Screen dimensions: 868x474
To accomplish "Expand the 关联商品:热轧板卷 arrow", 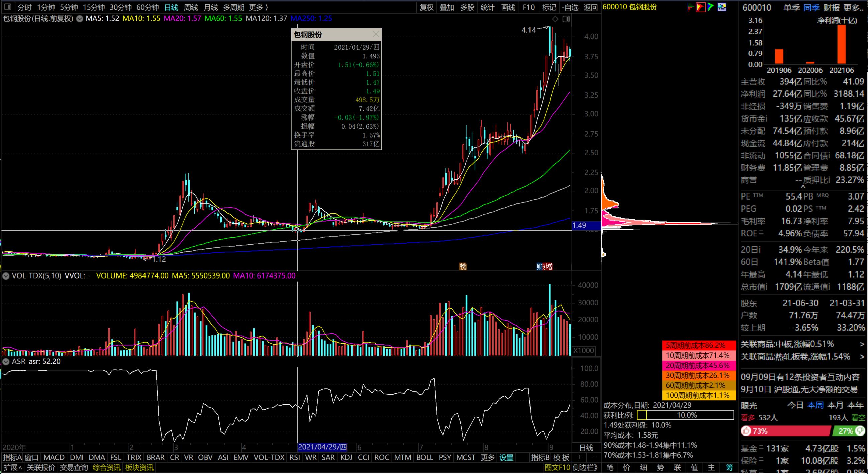I will [862, 357].
